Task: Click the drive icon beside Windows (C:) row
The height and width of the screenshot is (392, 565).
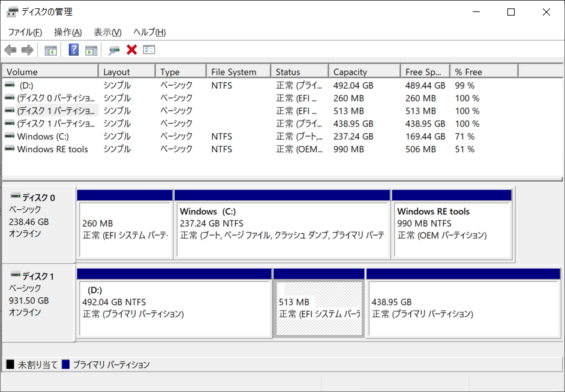Action: (x=10, y=136)
